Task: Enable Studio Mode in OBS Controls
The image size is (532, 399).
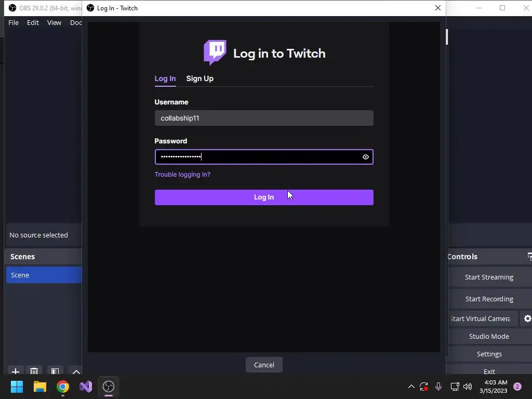Action: coord(489,336)
